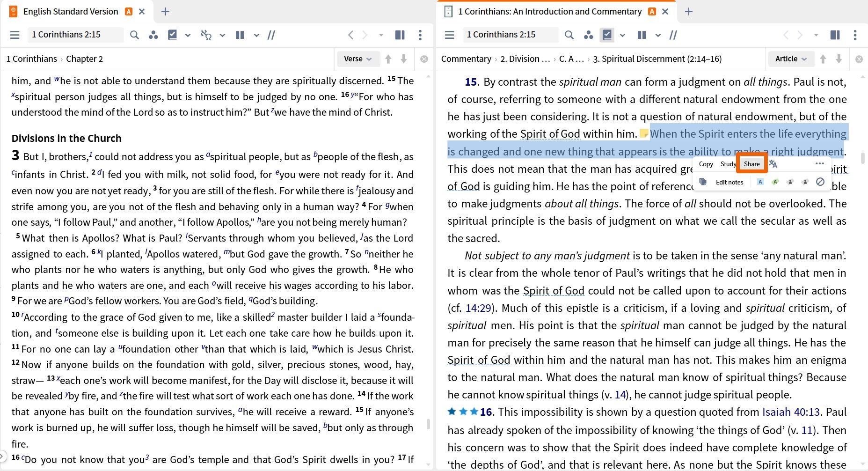Click the Commentary panel vertical scrollbar thumb
868x471 pixels.
click(863, 158)
